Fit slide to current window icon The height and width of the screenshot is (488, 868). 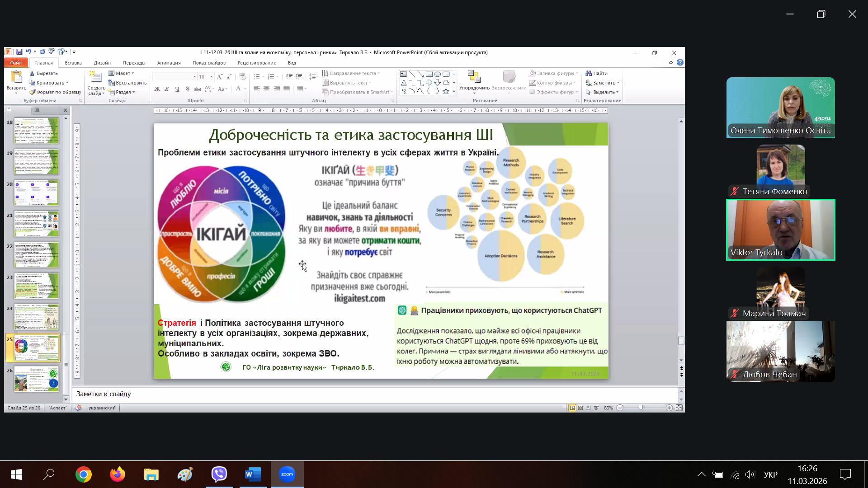click(679, 408)
